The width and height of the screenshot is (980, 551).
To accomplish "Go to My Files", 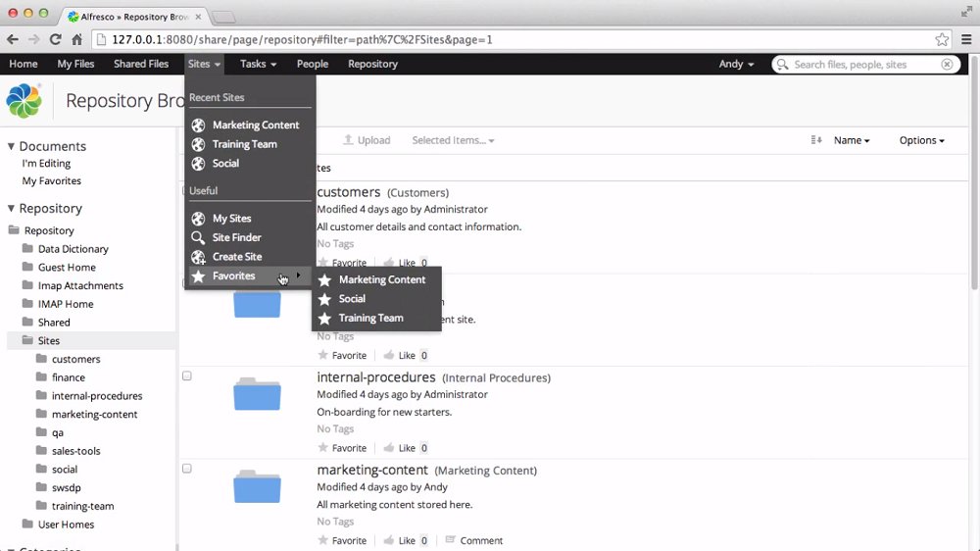I will point(75,64).
